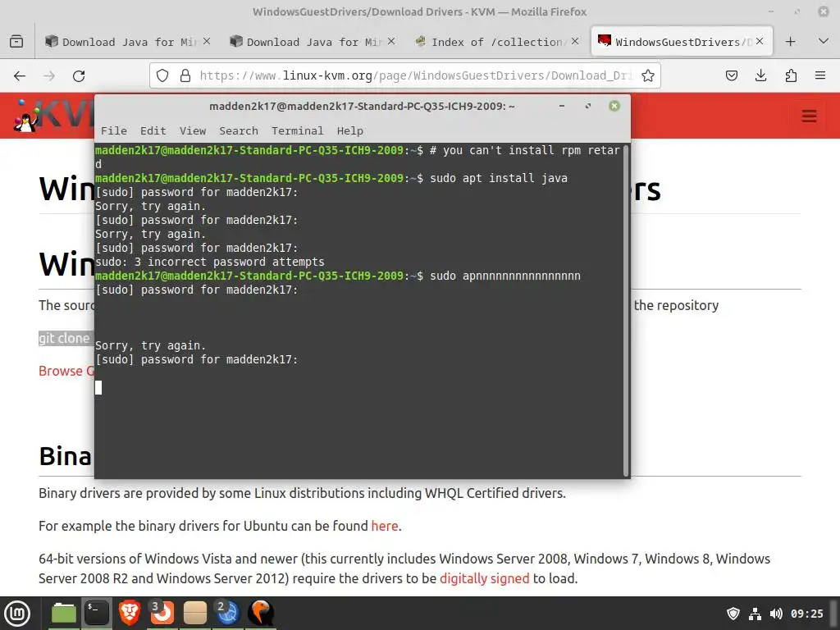Open a new Firefox tab with plus
Image resolution: width=840 pixels, height=630 pixels.
[x=791, y=42]
